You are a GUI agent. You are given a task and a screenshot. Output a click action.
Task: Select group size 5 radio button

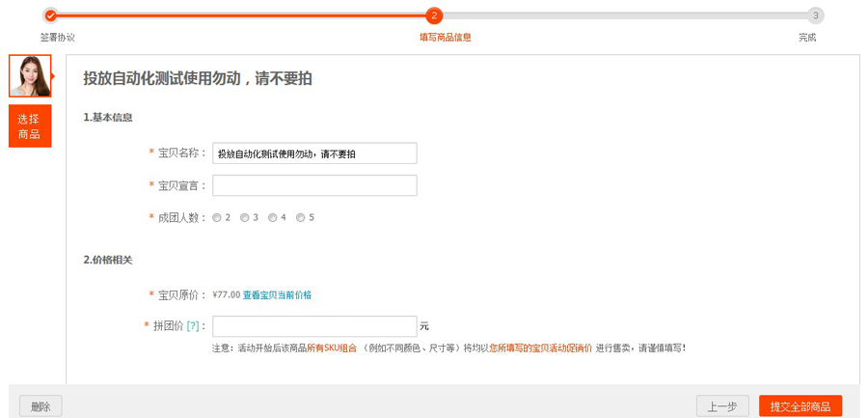301,218
